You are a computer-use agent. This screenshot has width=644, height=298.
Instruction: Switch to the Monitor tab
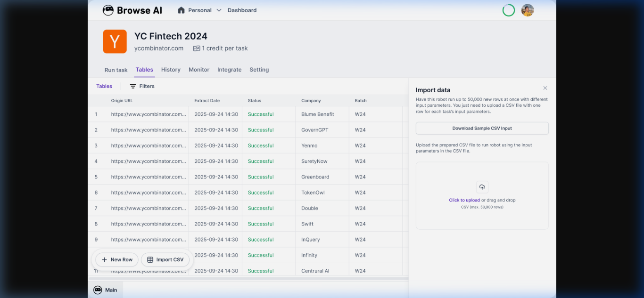[199, 70]
